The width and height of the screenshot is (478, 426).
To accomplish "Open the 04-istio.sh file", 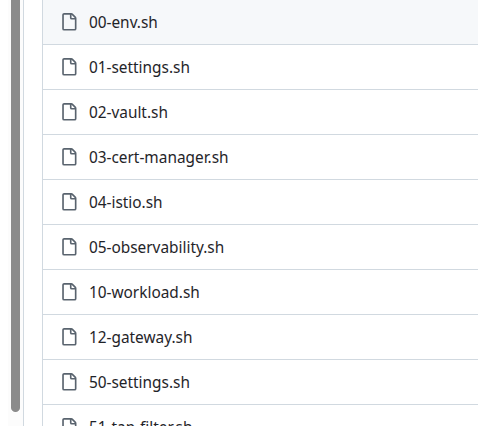I will (x=126, y=203).
